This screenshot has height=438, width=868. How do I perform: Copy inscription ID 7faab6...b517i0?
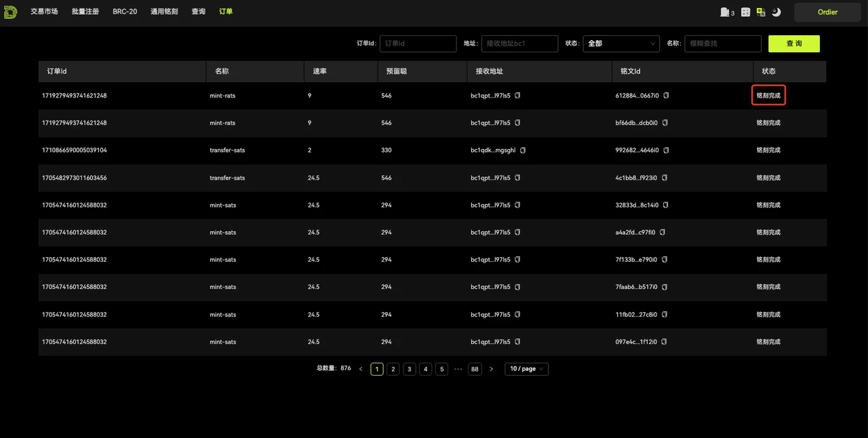(x=665, y=287)
